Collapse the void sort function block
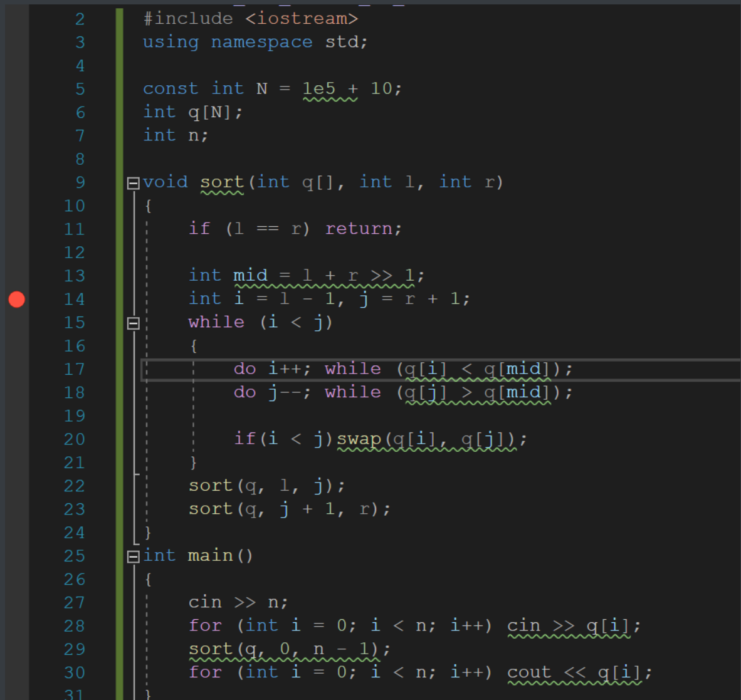Image resolution: width=741 pixels, height=700 pixels. point(134,183)
